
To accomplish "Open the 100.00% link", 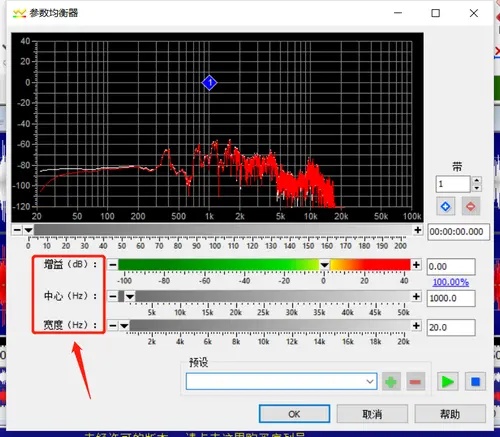I will click(451, 282).
